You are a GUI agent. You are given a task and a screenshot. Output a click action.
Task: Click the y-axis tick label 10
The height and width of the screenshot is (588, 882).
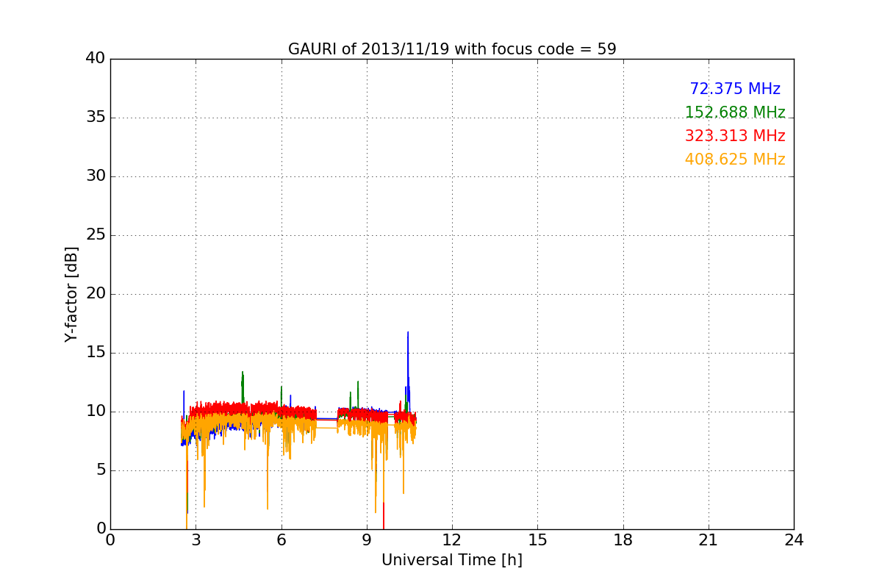[x=96, y=412]
